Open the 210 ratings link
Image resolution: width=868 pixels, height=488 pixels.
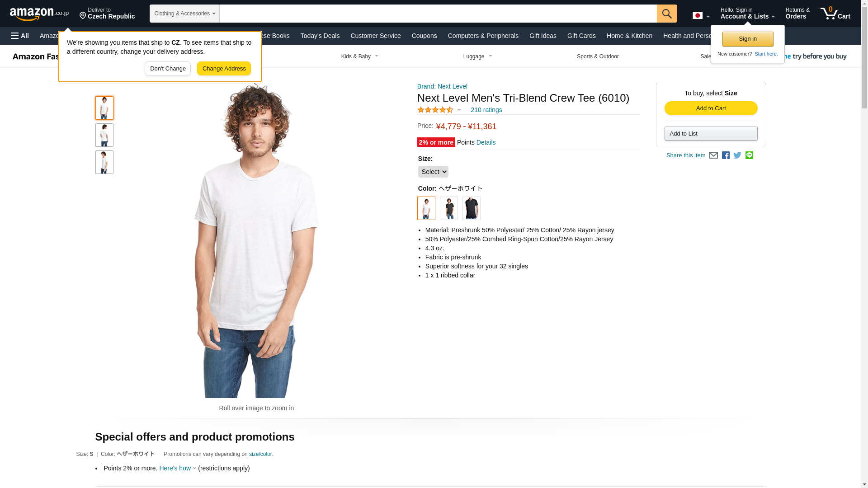[x=486, y=110]
